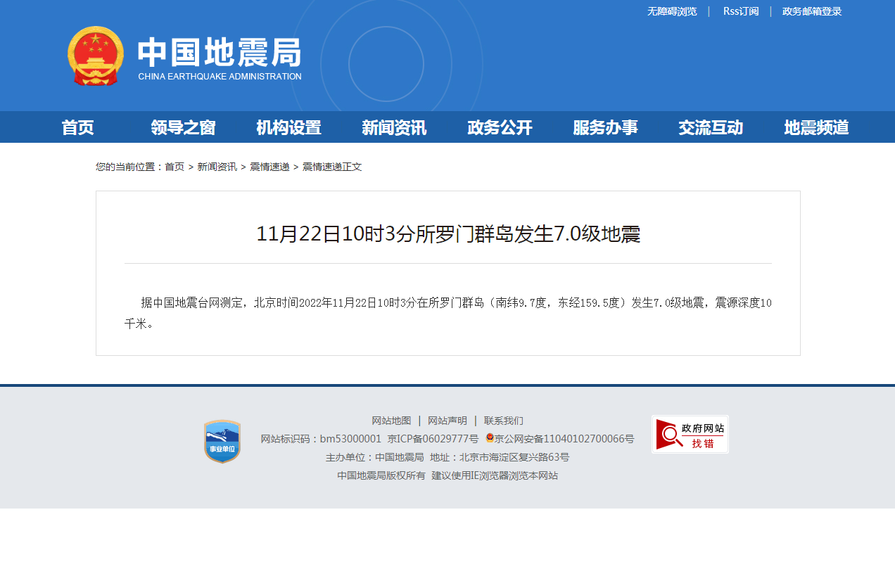The image size is (895, 588).
Task: Open the 交流互动 navigation item
Action: [711, 127]
